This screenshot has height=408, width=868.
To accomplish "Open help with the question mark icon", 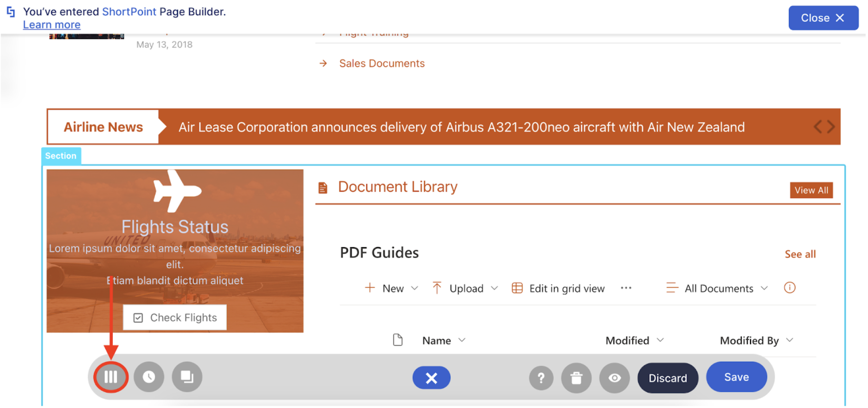I will click(541, 378).
